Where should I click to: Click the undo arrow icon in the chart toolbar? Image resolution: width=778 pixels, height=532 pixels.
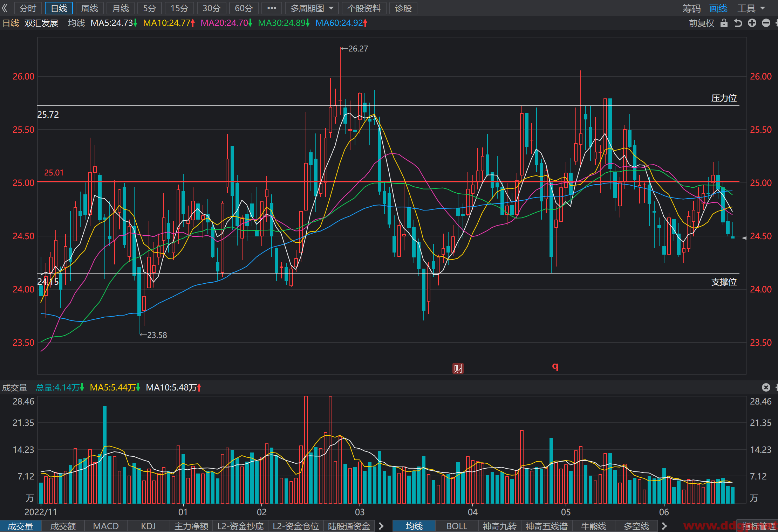tap(738, 23)
